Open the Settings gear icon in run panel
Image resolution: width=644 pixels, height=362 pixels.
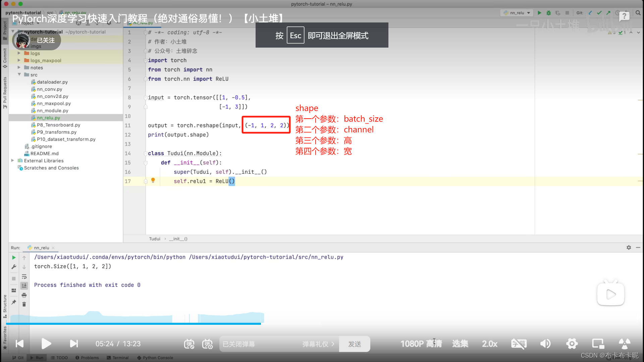(x=629, y=247)
